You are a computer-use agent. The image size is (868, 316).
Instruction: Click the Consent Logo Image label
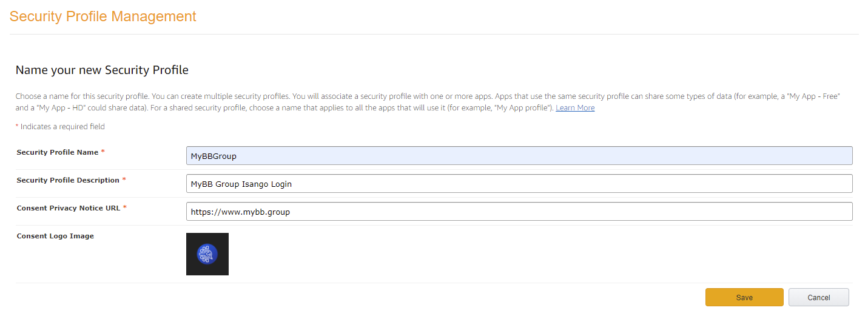point(55,236)
